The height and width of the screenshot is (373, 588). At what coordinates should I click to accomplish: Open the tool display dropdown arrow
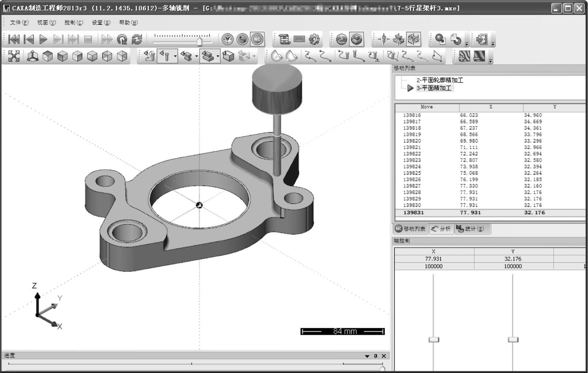coord(175,56)
